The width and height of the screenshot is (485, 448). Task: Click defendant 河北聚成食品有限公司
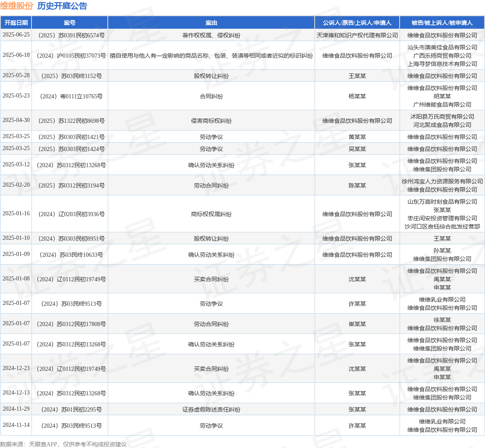coord(442,125)
